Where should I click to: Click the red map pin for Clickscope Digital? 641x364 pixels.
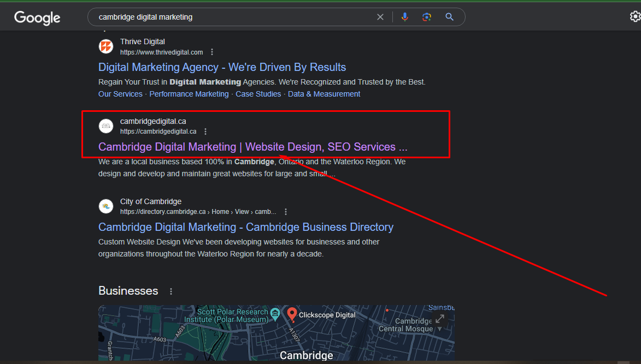[291, 314]
